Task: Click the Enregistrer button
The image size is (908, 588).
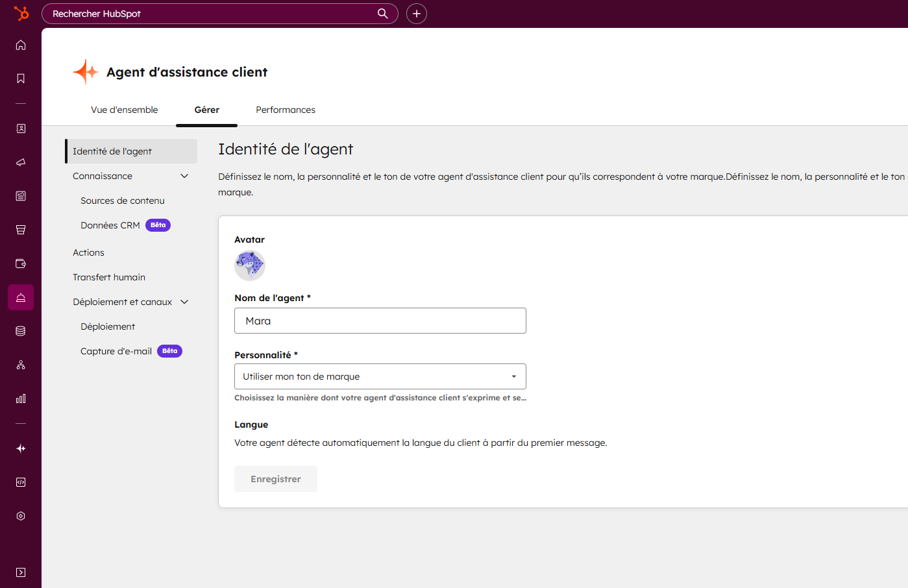Action: (x=276, y=479)
